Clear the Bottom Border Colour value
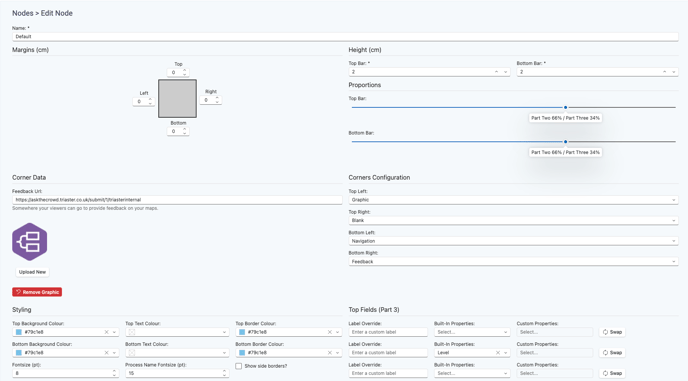Viewport: 688px width, 381px height. point(330,352)
